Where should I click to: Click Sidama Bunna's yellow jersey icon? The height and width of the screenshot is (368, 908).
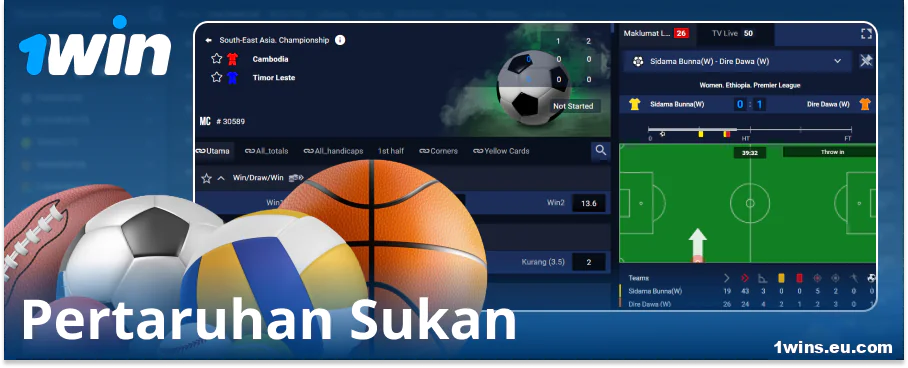click(635, 104)
